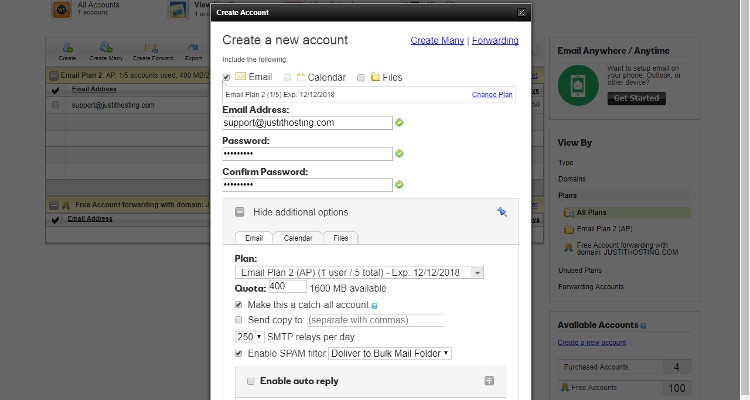Open All Accounts icon in background page
Viewport: 750px width, 400px height.
[62, 10]
